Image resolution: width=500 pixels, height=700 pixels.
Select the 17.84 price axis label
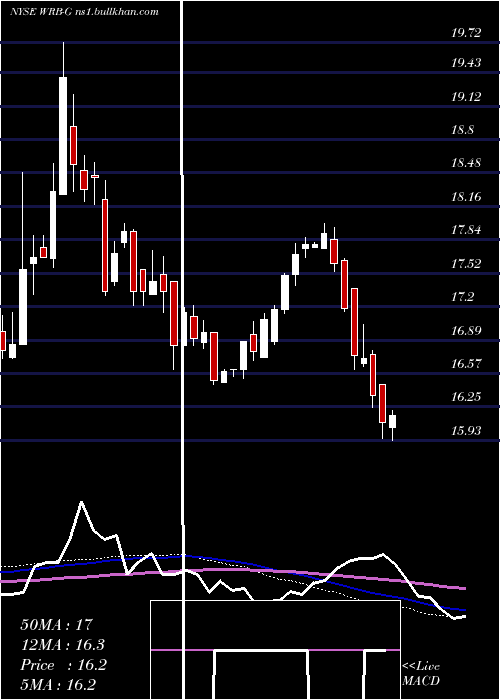pos(466,230)
